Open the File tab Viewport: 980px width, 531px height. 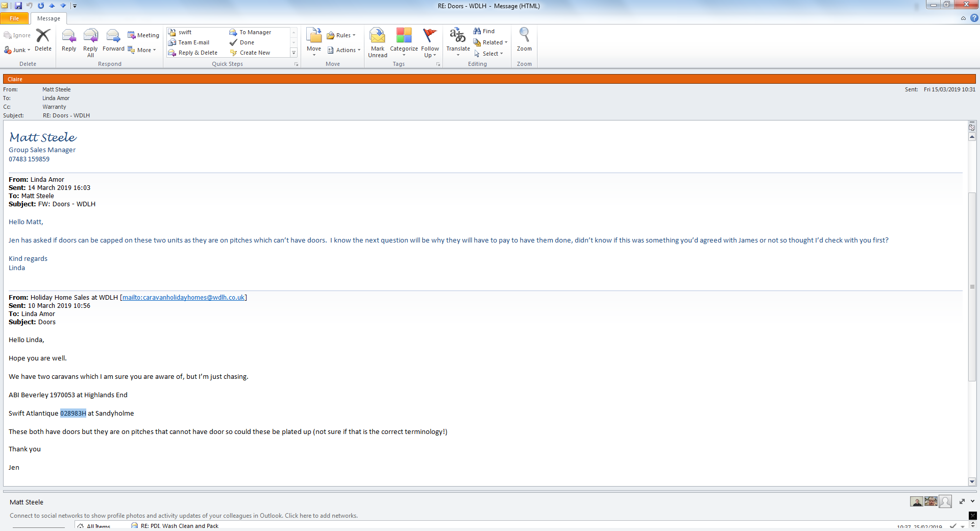click(14, 18)
